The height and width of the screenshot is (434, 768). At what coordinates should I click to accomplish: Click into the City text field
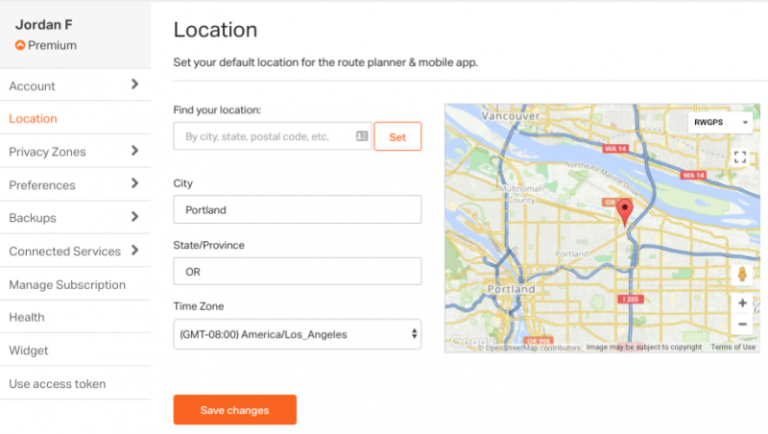(297, 210)
